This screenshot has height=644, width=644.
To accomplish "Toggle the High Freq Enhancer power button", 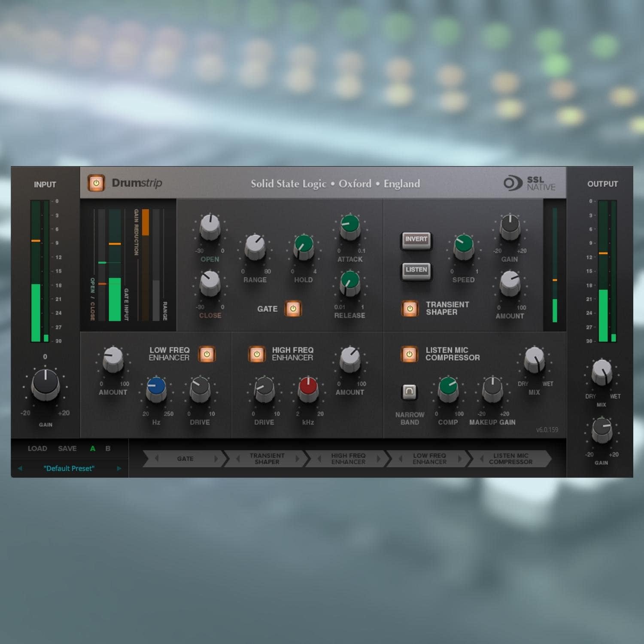I will coord(257,354).
